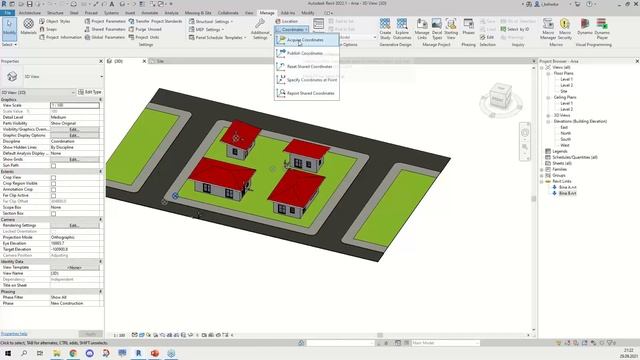The width and height of the screenshot is (640, 360).
Task: Open Project Units
Action: [x=144, y=37]
